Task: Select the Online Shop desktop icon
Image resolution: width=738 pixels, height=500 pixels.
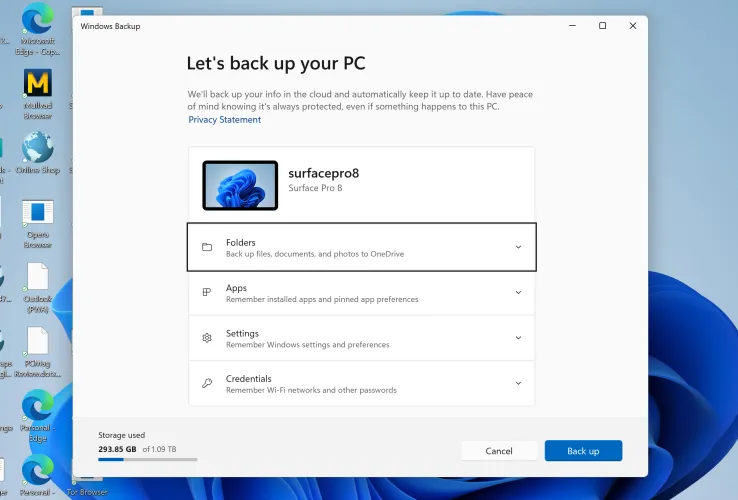Action: [38, 150]
